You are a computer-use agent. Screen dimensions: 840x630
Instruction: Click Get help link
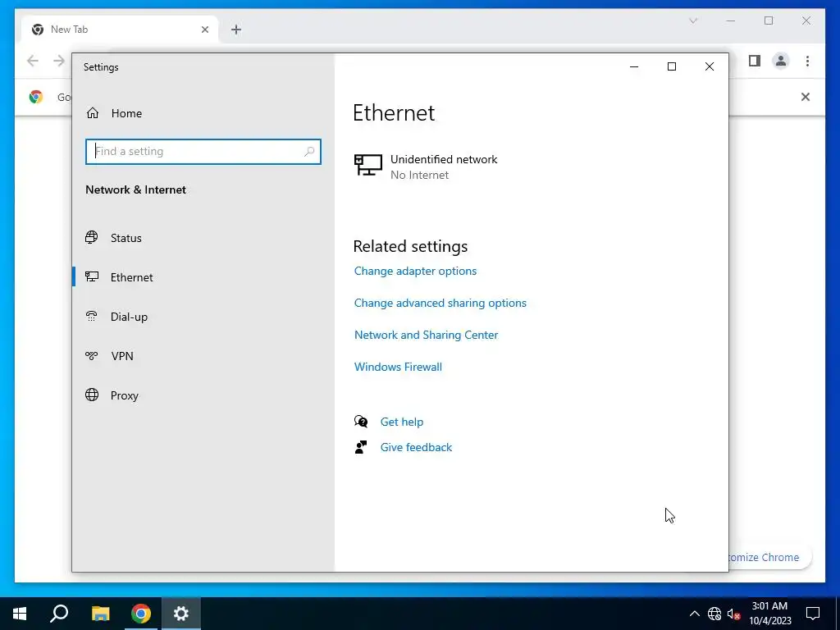tap(402, 422)
